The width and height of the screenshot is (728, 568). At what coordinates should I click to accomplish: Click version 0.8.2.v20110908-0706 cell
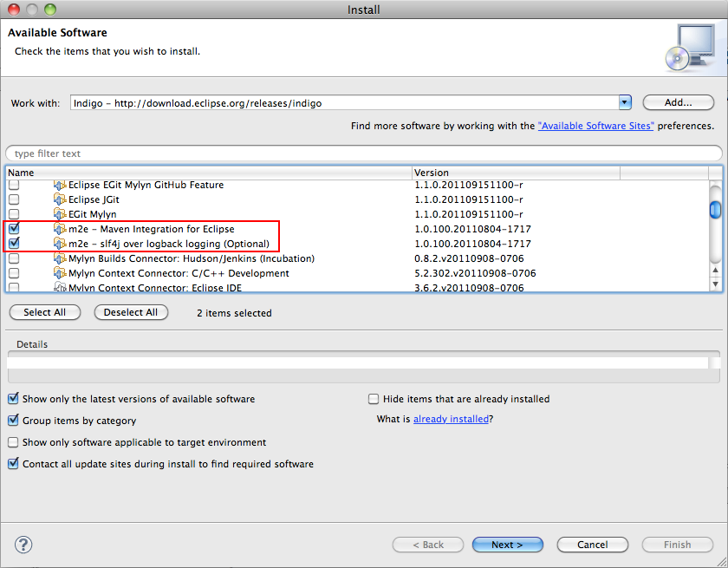click(469, 258)
